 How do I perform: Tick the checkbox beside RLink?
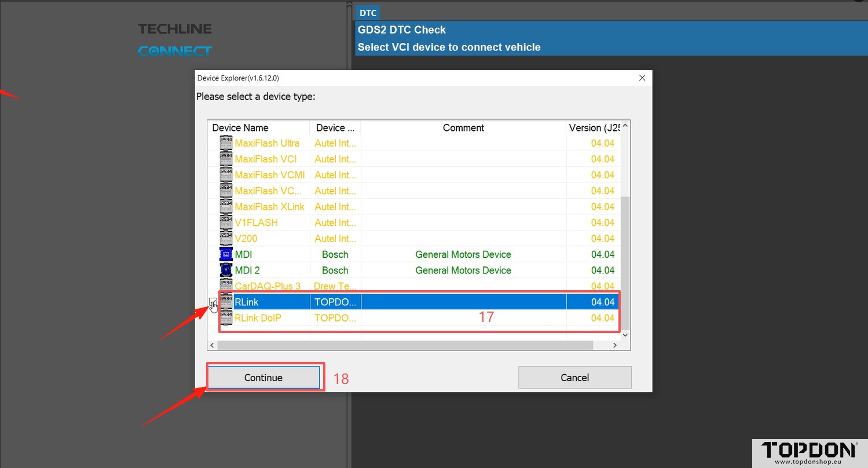[213, 302]
